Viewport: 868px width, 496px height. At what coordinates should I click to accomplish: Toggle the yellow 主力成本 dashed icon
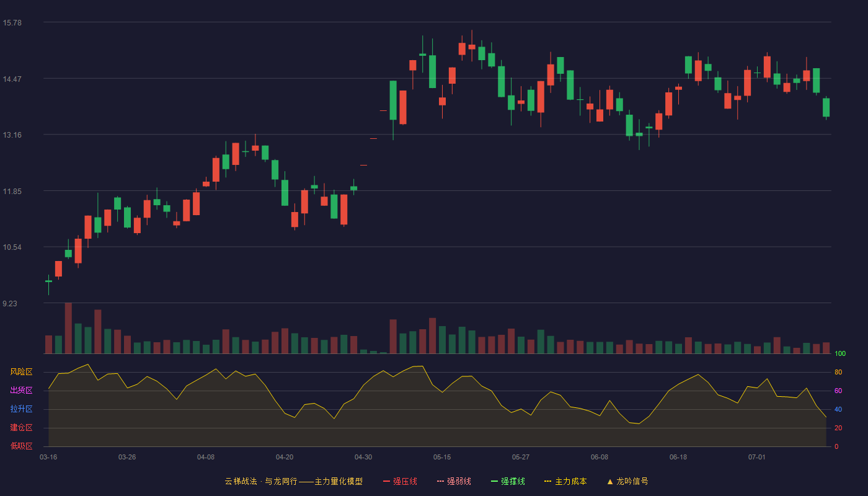[x=547, y=481]
